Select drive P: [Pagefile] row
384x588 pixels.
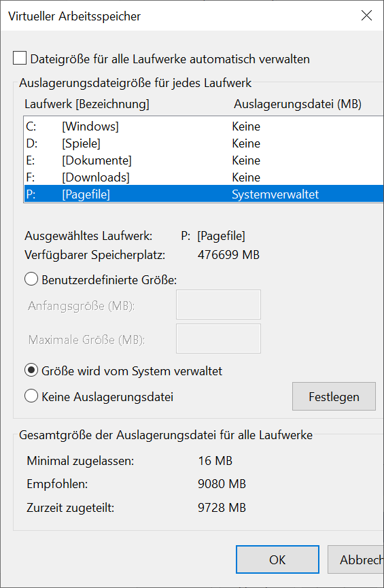(x=204, y=194)
